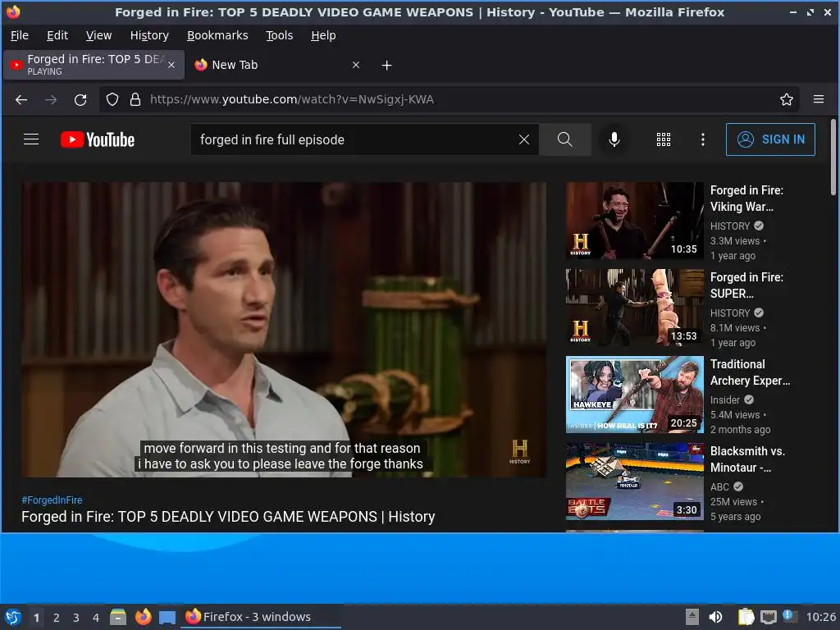
Task: Switch to workspace 4
Action: 96,618
